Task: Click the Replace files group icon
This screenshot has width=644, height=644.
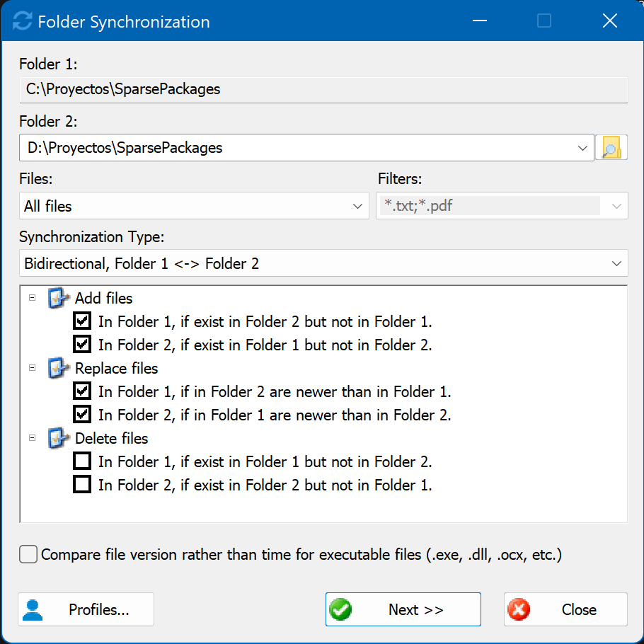Action: [58, 368]
